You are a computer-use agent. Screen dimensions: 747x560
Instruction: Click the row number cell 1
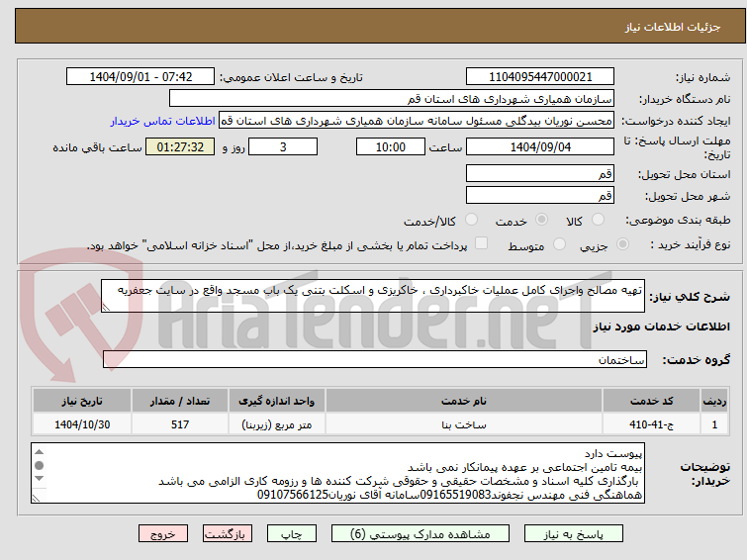(x=714, y=424)
